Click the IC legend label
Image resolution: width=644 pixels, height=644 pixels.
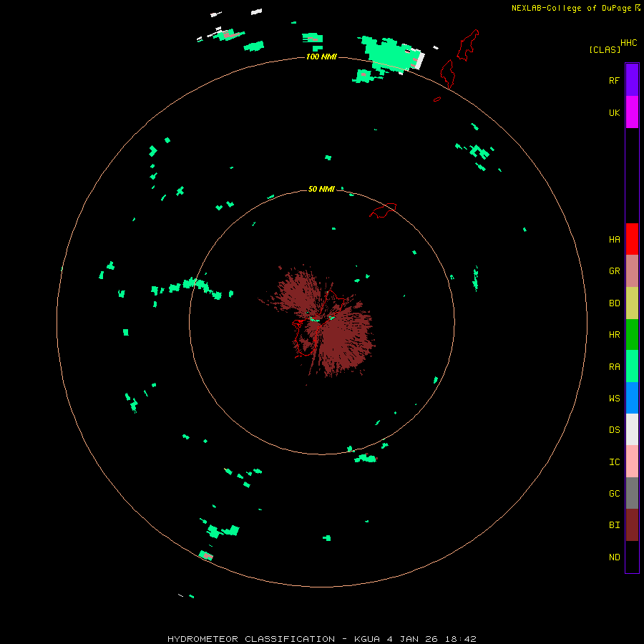point(614,462)
